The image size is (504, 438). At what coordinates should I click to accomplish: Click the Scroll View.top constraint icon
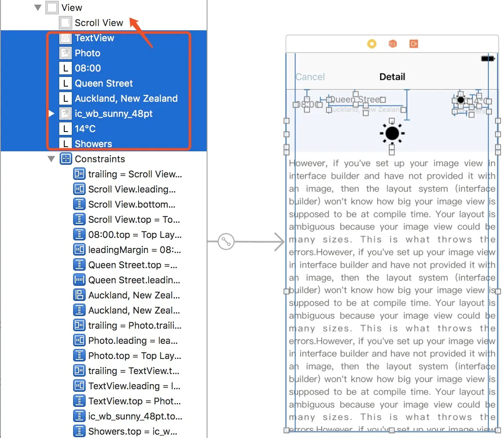[x=79, y=219]
